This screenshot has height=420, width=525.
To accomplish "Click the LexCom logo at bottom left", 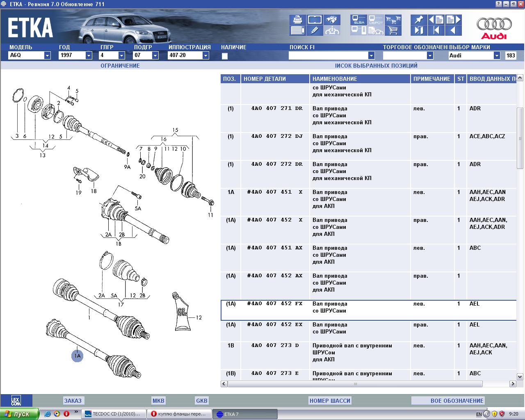I will [x=16, y=401].
